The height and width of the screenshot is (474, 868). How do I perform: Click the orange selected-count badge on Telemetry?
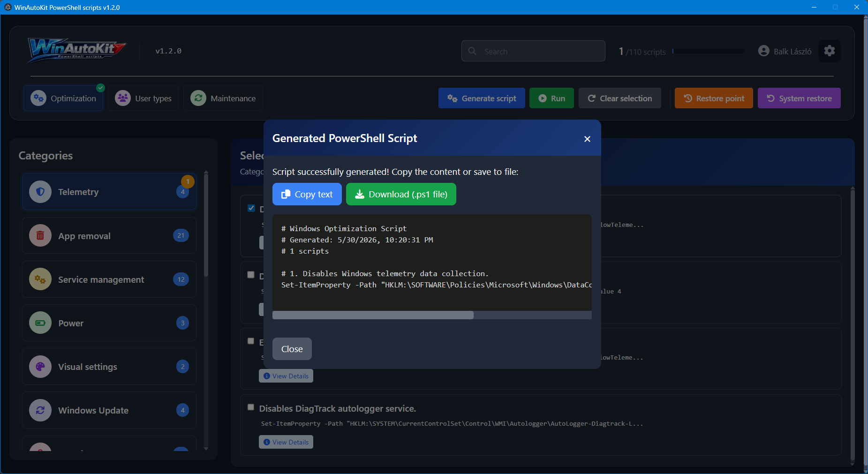pyautogui.click(x=188, y=181)
